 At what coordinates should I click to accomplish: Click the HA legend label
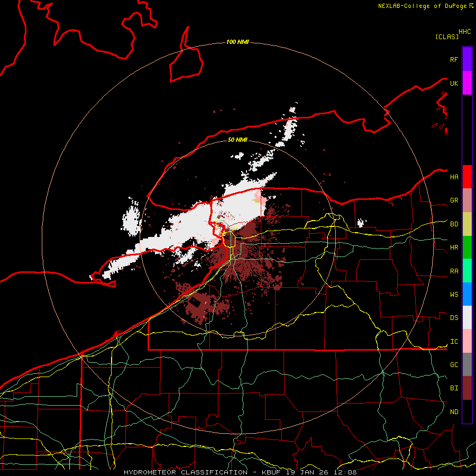(454, 177)
